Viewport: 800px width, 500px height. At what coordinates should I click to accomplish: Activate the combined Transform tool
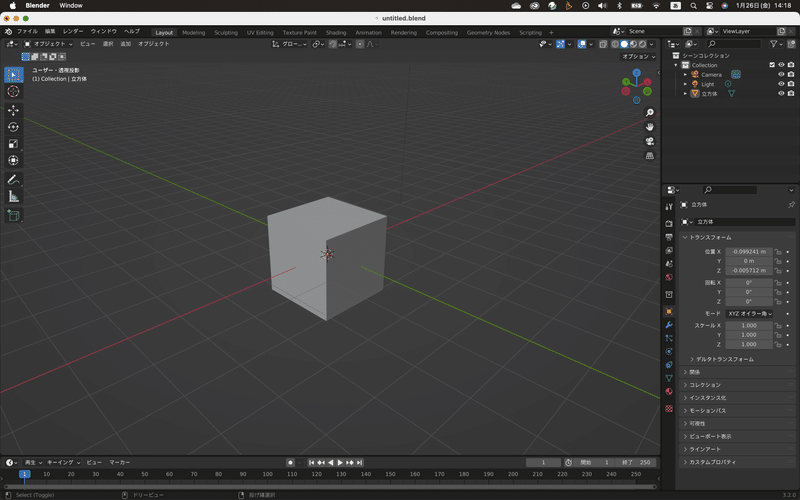14,160
